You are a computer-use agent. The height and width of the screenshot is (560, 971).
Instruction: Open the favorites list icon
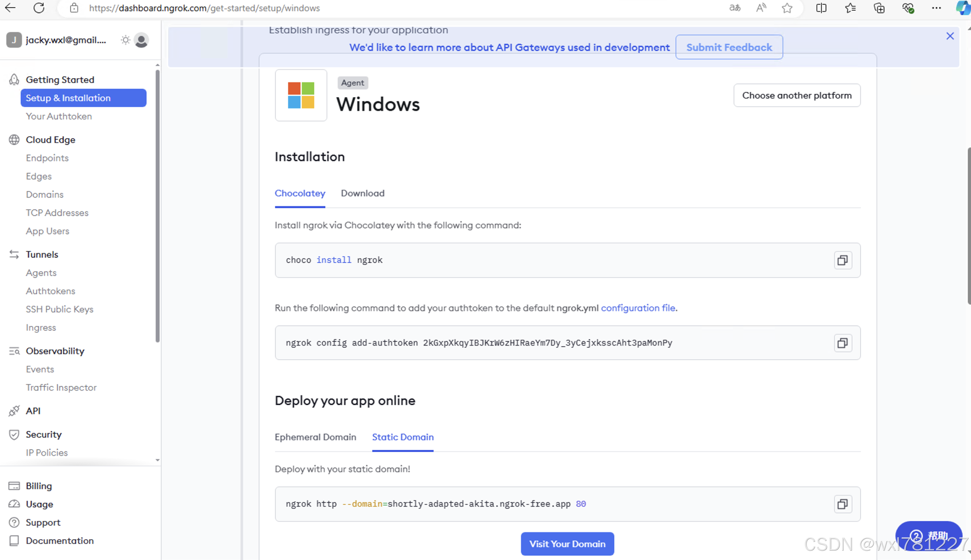pos(850,8)
